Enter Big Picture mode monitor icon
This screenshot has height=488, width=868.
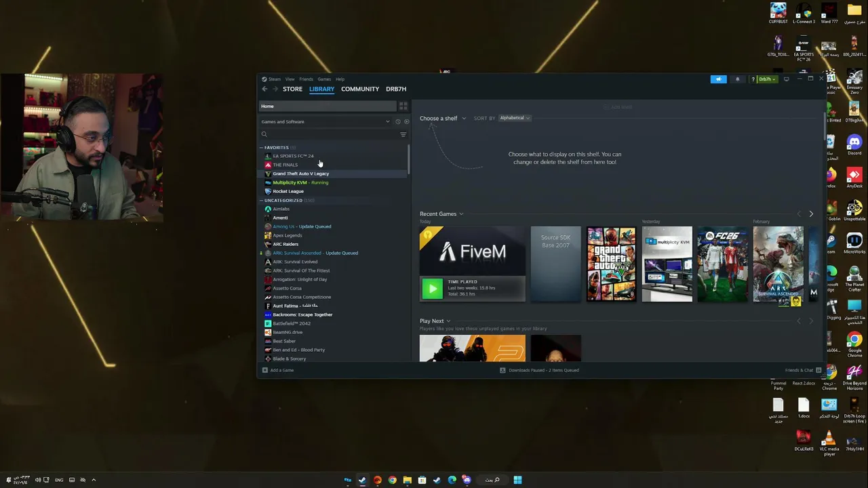tap(786, 79)
